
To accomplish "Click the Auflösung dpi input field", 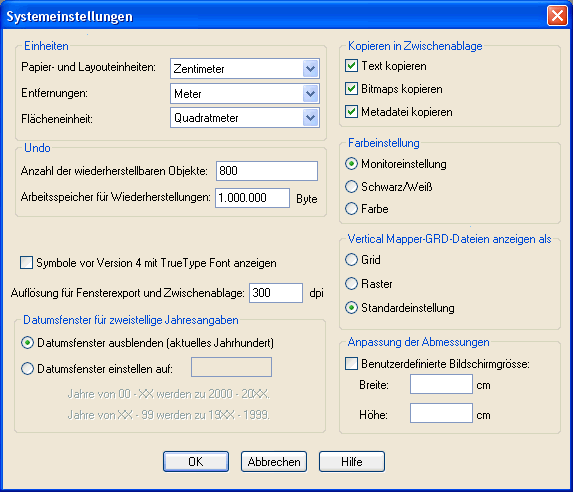I will (x=276, y=293).
